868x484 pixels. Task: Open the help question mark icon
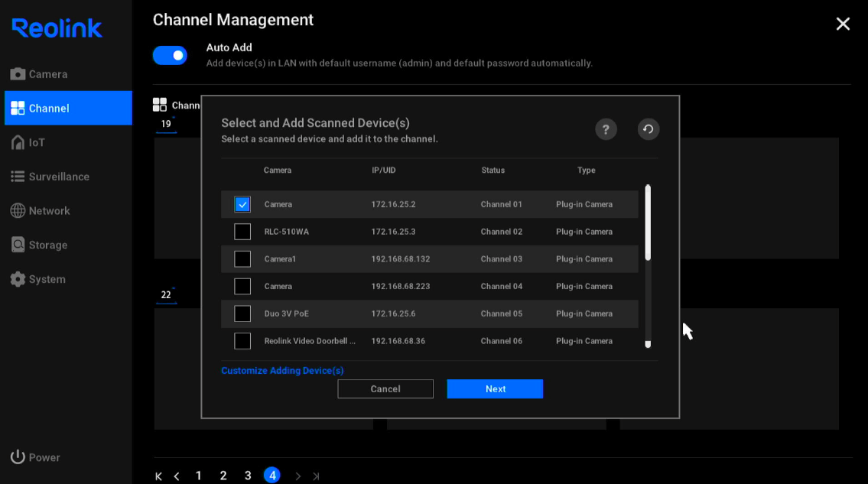pos(606,129)
